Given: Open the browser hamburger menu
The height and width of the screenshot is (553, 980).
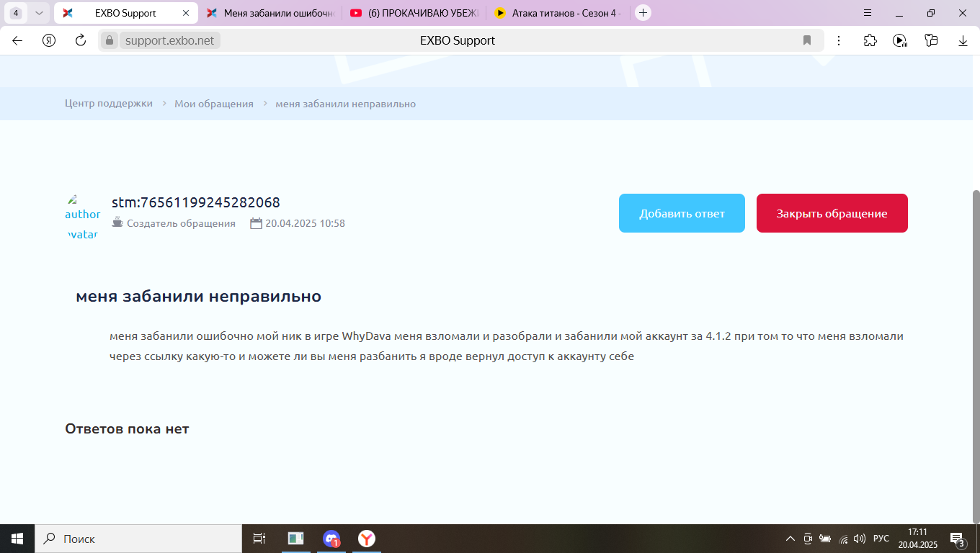Looking at the screenshot, I should 868,13.
